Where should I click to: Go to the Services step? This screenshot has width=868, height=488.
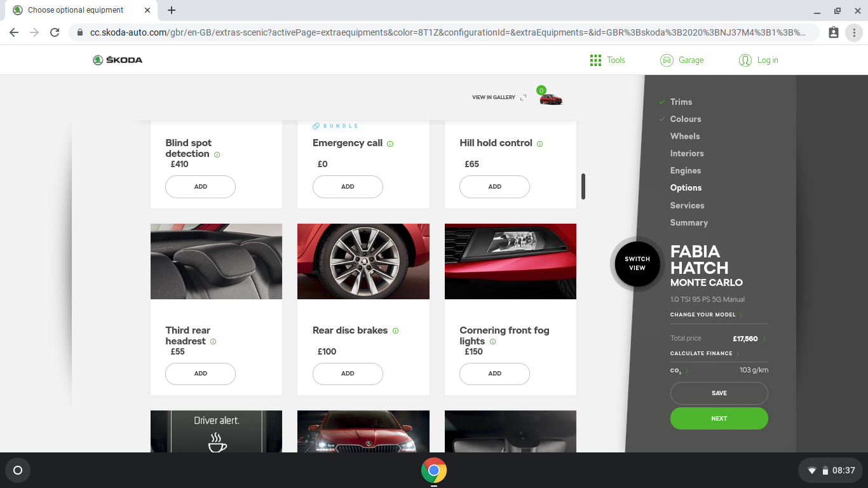coord(687,205)
